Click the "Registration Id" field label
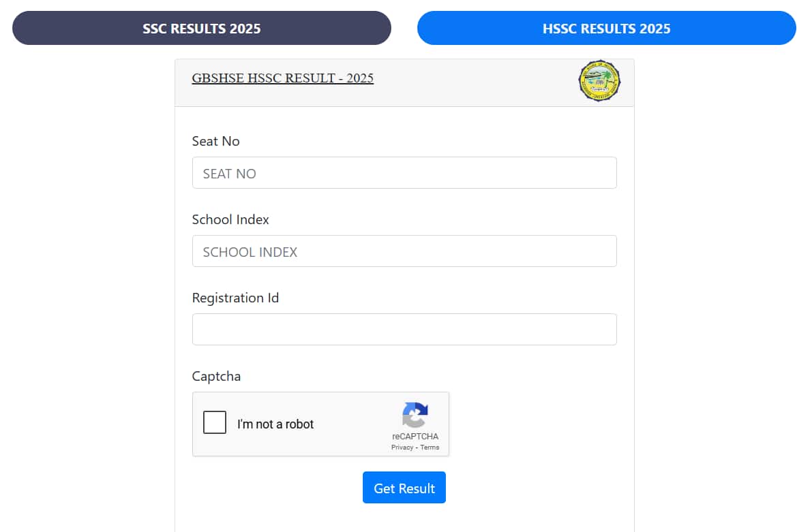The width and height of the screenshot is (812, 532). pos(235,298)
